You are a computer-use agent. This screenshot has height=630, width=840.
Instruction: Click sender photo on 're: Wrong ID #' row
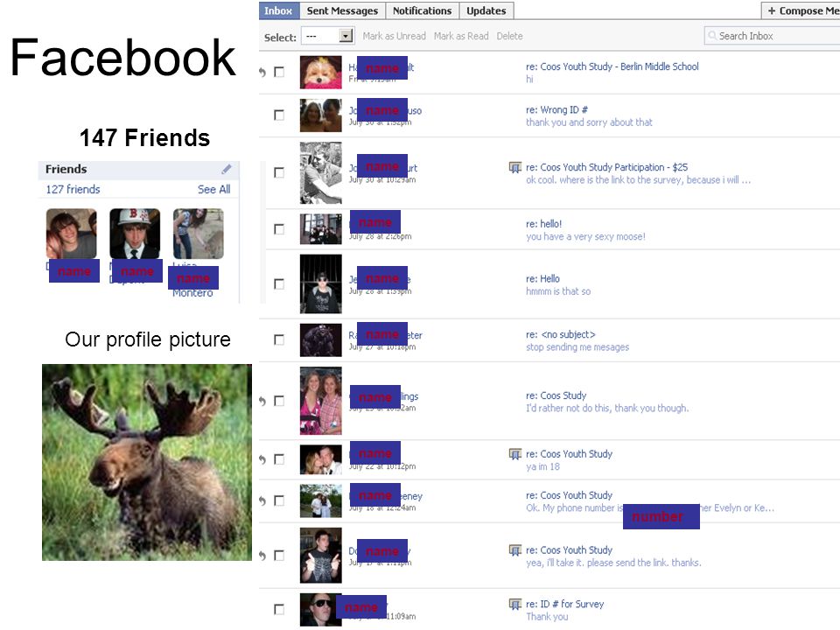point(320,115)
